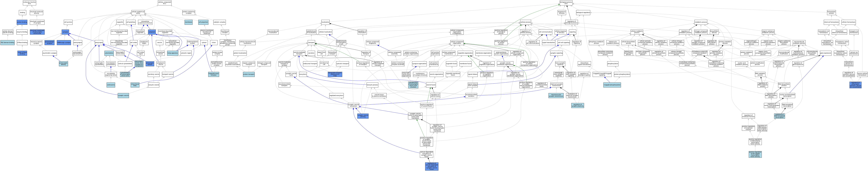Click the 'GABA-ergic synapse' node
Screen dimensions: 868x171
click(x=64, y=43)
